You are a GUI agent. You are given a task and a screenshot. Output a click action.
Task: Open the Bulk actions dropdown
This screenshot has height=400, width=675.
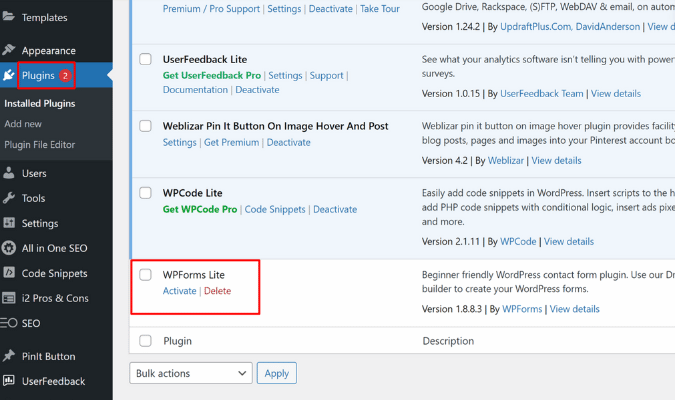[191, 373]
